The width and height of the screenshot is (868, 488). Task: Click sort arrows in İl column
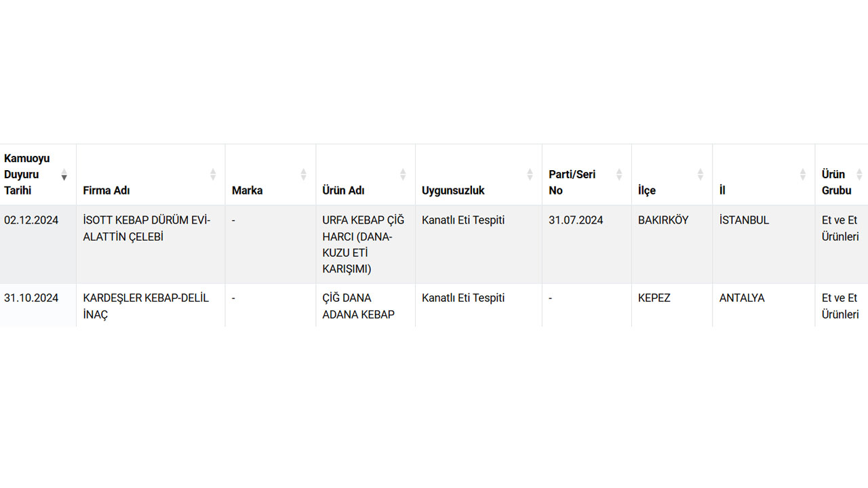click(802, 175)
